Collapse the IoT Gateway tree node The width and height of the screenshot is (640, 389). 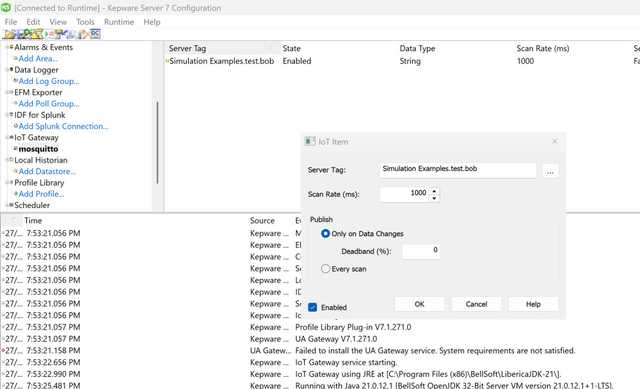click(7, 137)
